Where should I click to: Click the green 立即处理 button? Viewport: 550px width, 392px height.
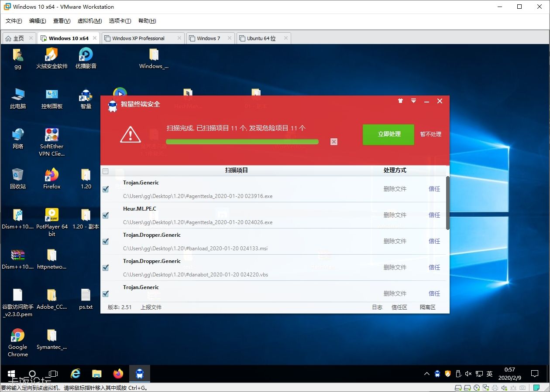point(388,134)
